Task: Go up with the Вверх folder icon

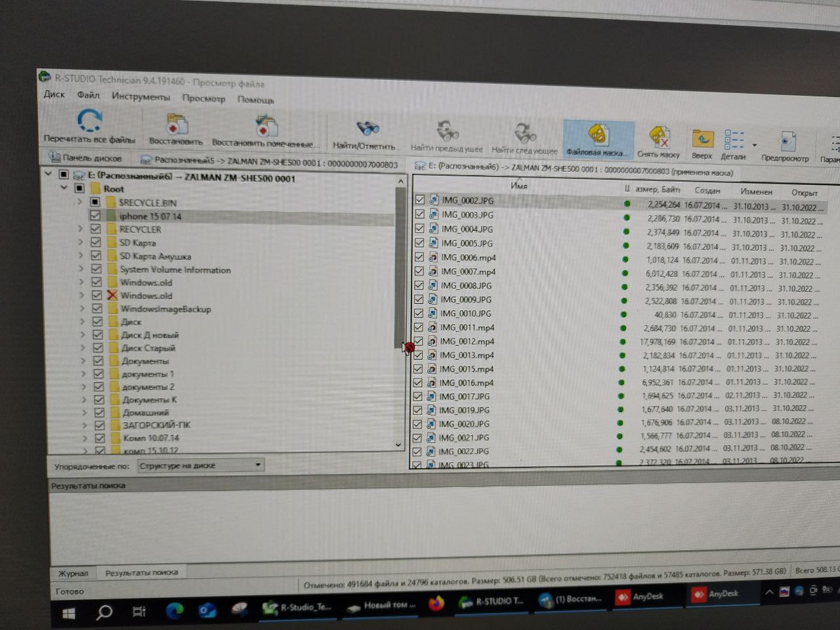Action: pyautogui.click(x=702, y=139)
